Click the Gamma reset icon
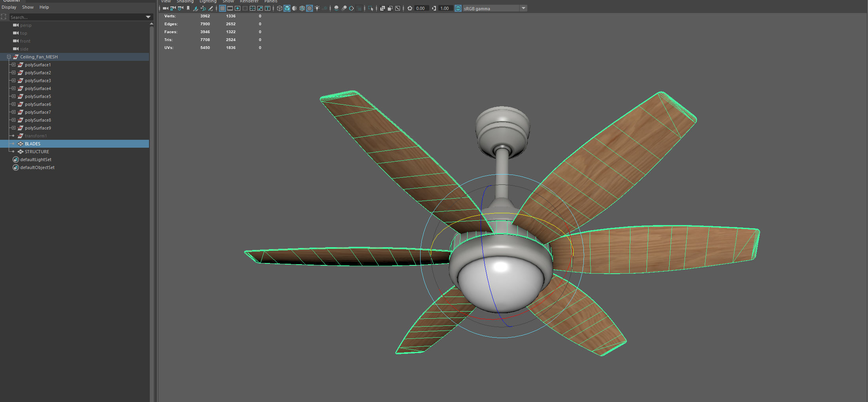Viewport: 868px width, 402px height. [x=434, y=8]
